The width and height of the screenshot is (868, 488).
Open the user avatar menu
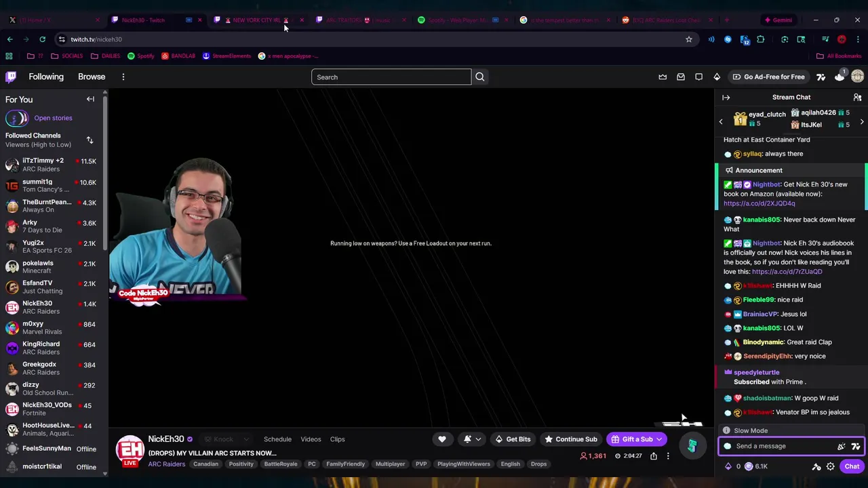(x=857, y=77)
